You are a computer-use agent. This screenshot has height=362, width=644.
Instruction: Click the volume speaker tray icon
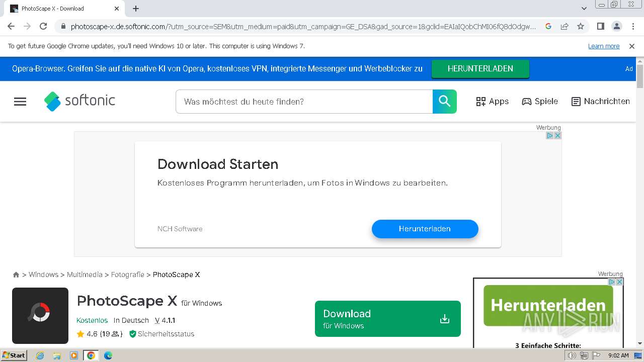pyautogui.click(x=572, y=355)
